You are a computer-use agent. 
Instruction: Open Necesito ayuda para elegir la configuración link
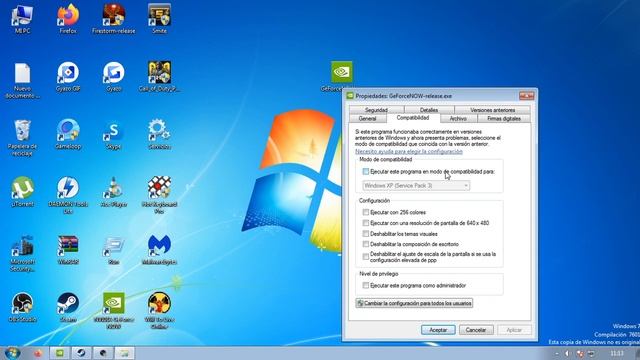point(409,151)
